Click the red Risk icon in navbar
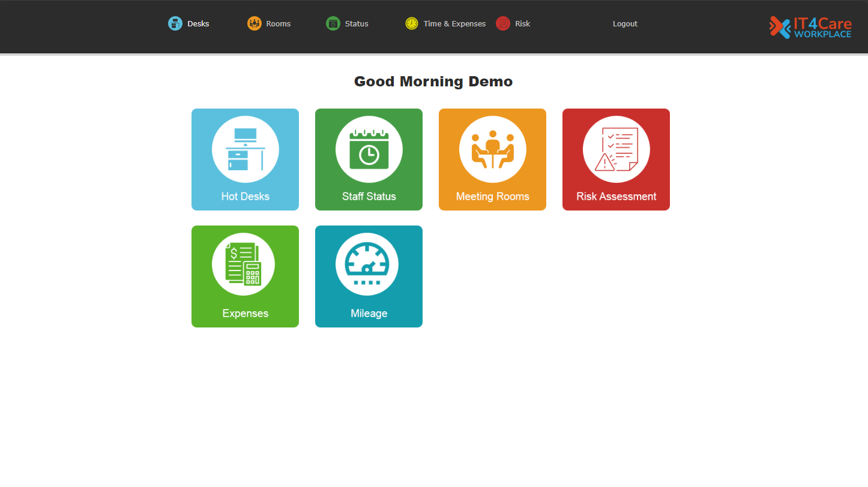The image size is (868, 487). (x=503, y=23)
